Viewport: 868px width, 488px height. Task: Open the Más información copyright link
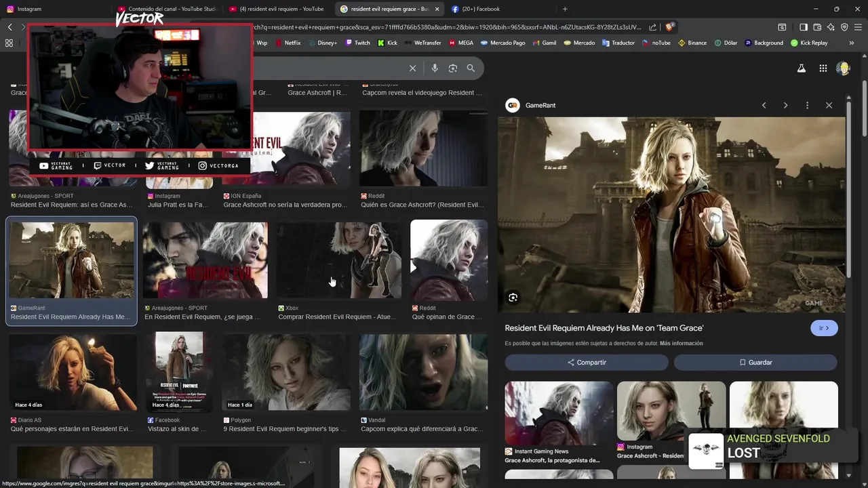(681, 344)
